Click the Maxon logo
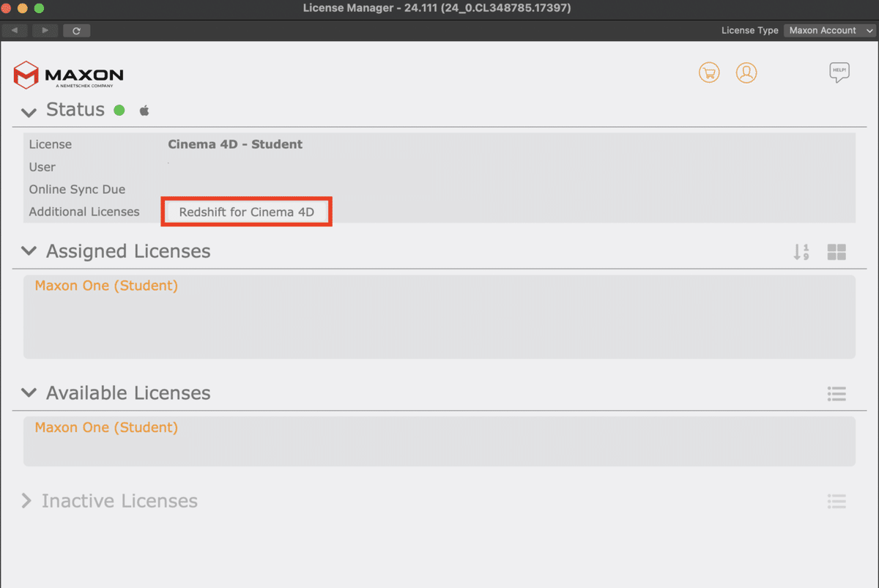 click(69, 75)
